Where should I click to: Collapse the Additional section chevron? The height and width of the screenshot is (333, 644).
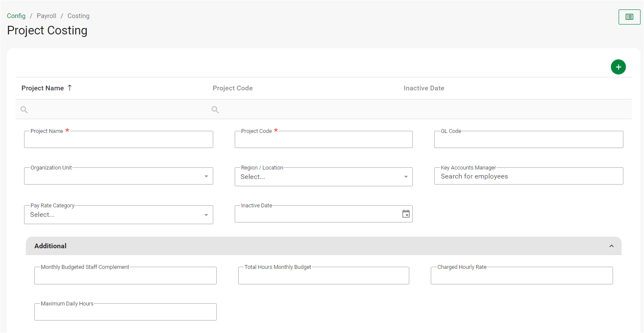click(611, 246)
